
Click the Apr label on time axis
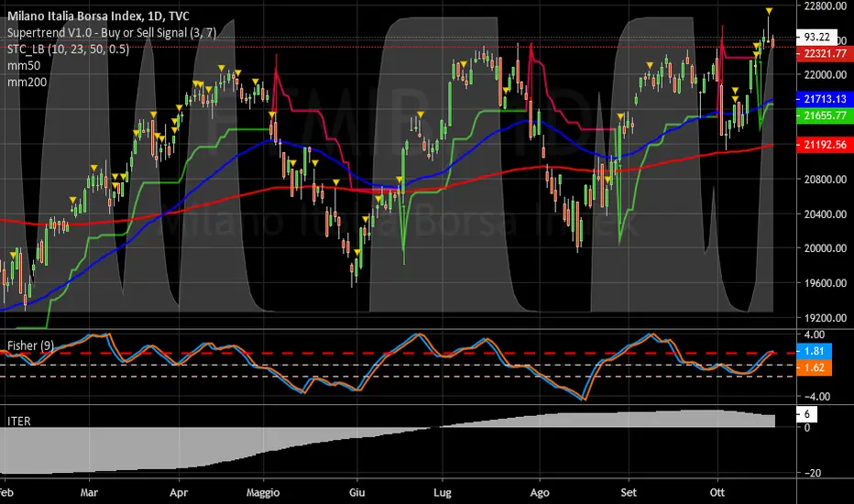(x=179, y=493)
